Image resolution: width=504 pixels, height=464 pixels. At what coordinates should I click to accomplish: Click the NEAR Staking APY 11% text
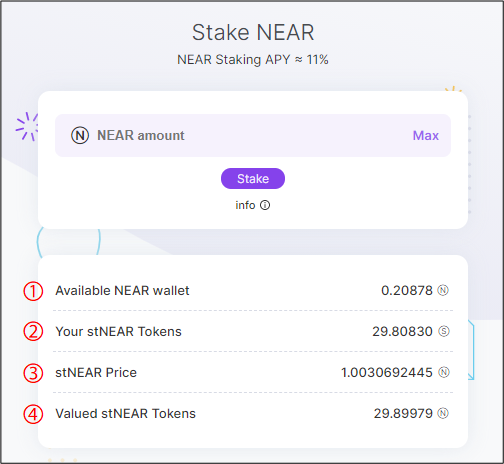click(x=253, y=60)
